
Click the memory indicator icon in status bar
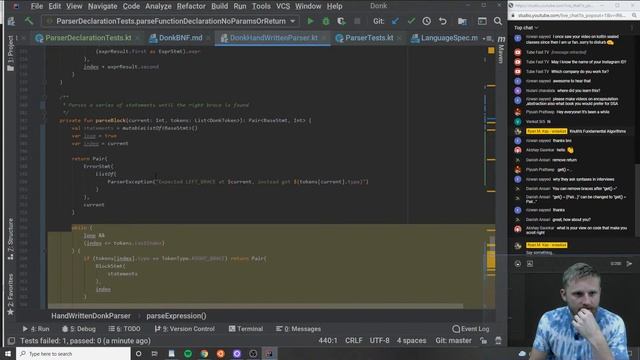498,340
